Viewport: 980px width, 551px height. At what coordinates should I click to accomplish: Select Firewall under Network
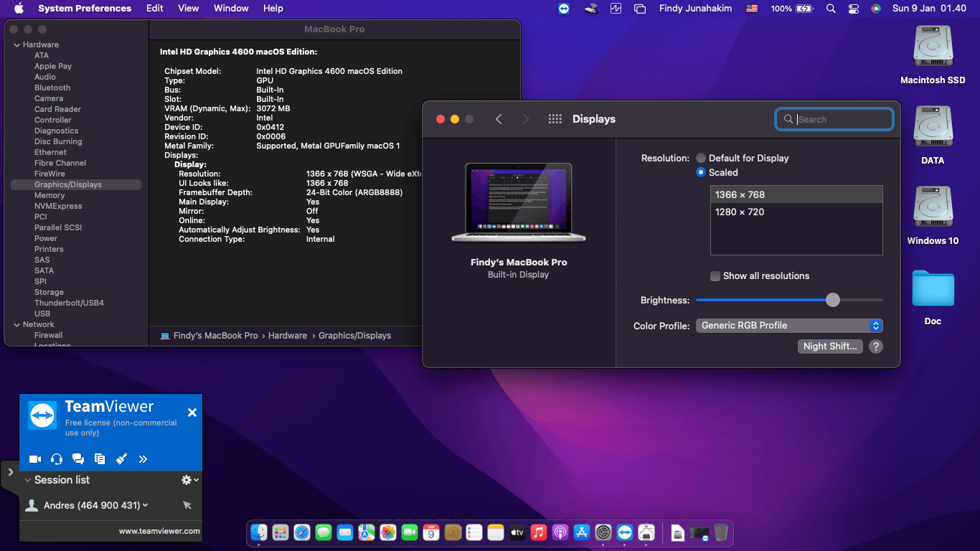[x=49, y=335]
